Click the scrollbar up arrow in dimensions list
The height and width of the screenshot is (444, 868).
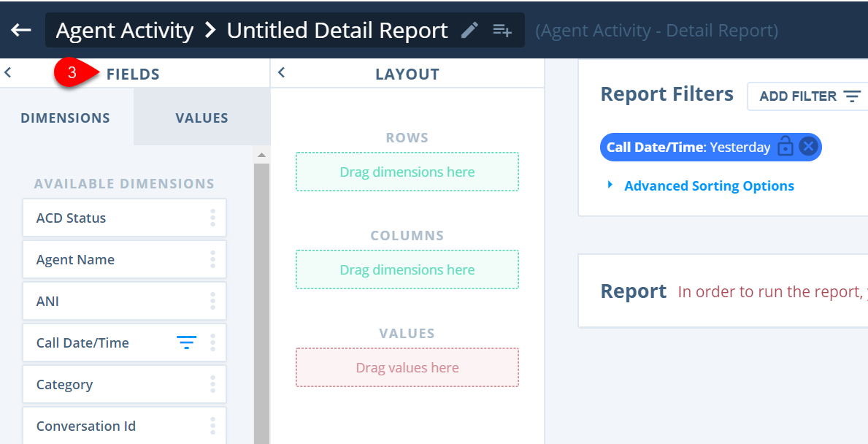262,155
